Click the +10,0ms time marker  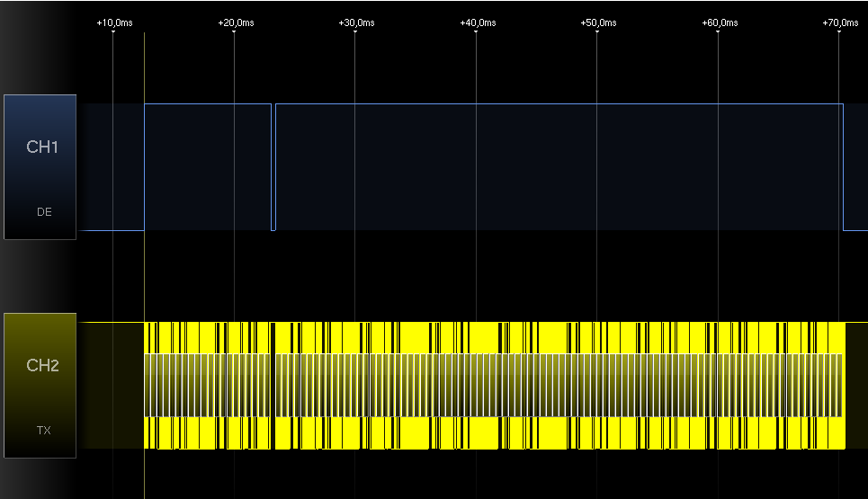pyautogui.click(x=114, y=22)
